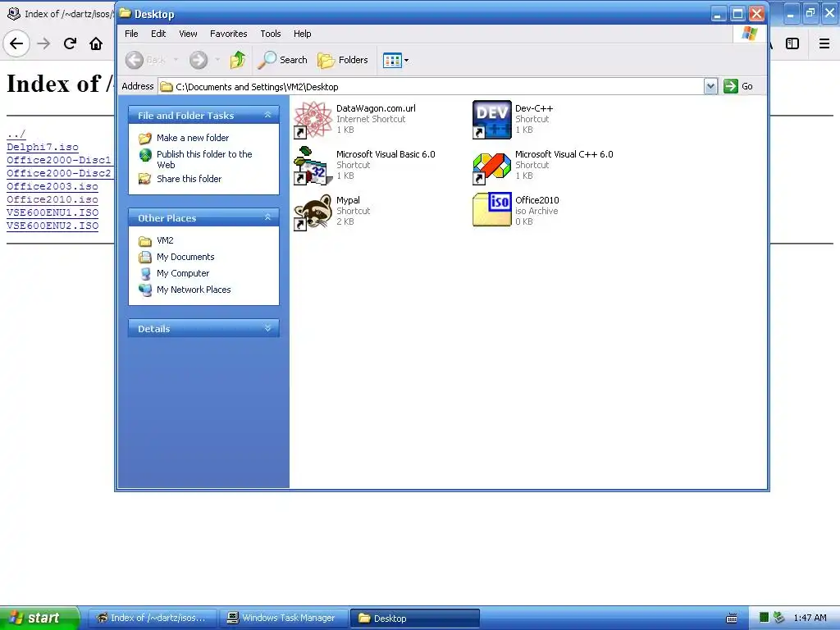
Task: Open the Office2010.iso link in browser
Action: click(x=52, y=199)
